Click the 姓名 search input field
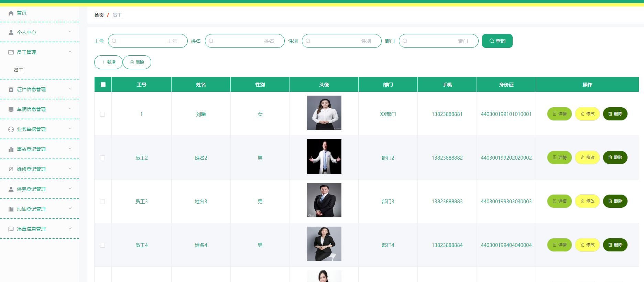644x282 pixels. tap(244, 41)
